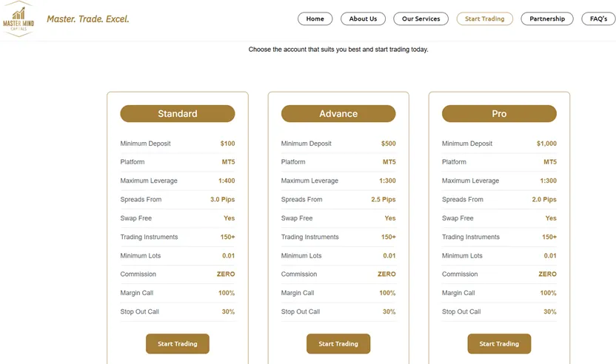
Task: Select the Advance account header
Action: point(338,113)
